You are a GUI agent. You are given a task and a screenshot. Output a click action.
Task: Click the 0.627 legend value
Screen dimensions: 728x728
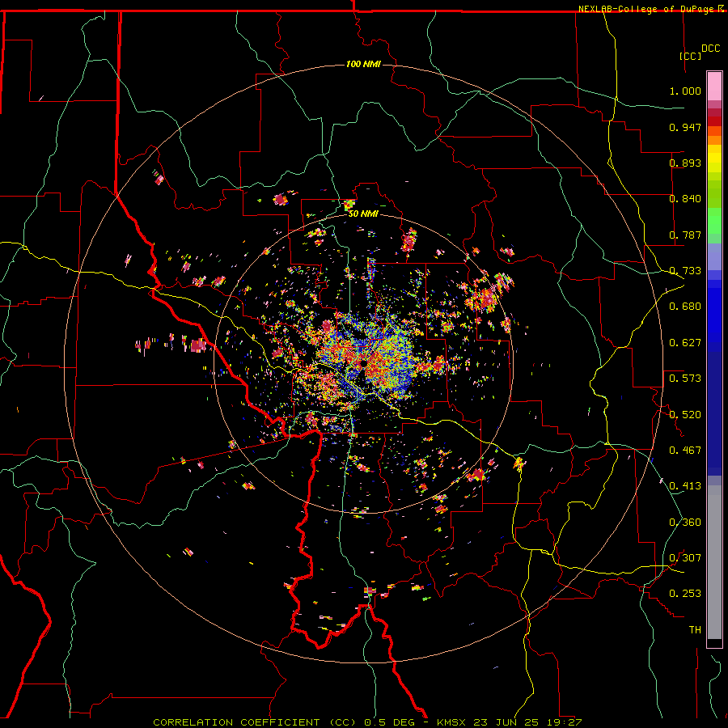[685, 343]
